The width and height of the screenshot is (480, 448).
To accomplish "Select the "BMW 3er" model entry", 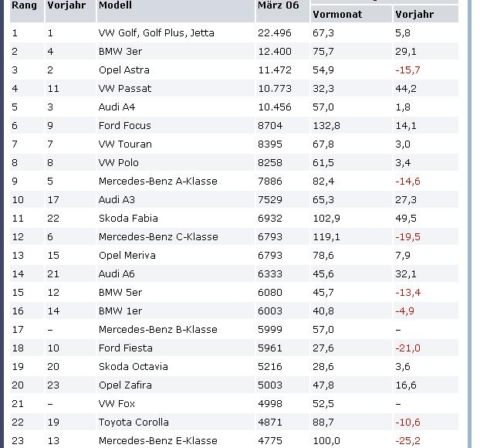I will click(120, 52).
